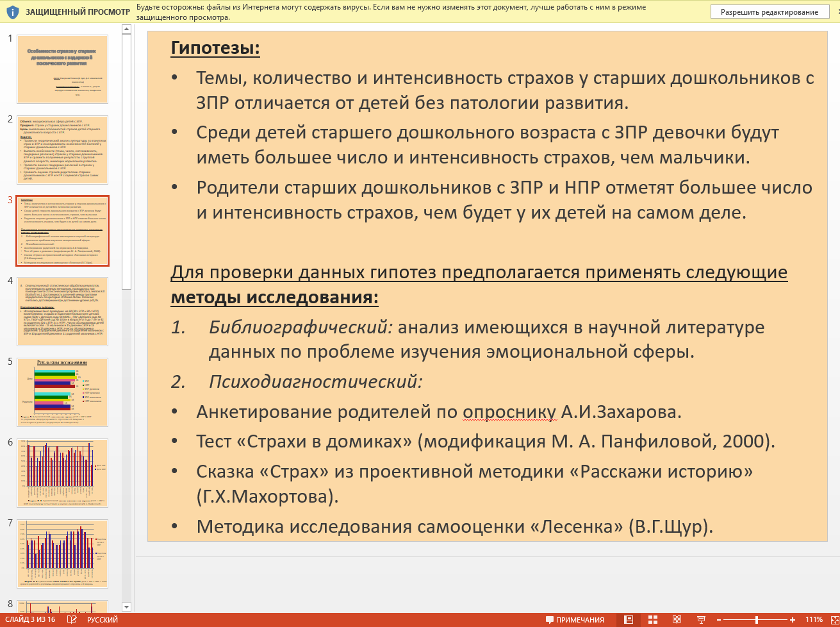
Task: Switch to Normal view in status bar
Action: point(629,620)
